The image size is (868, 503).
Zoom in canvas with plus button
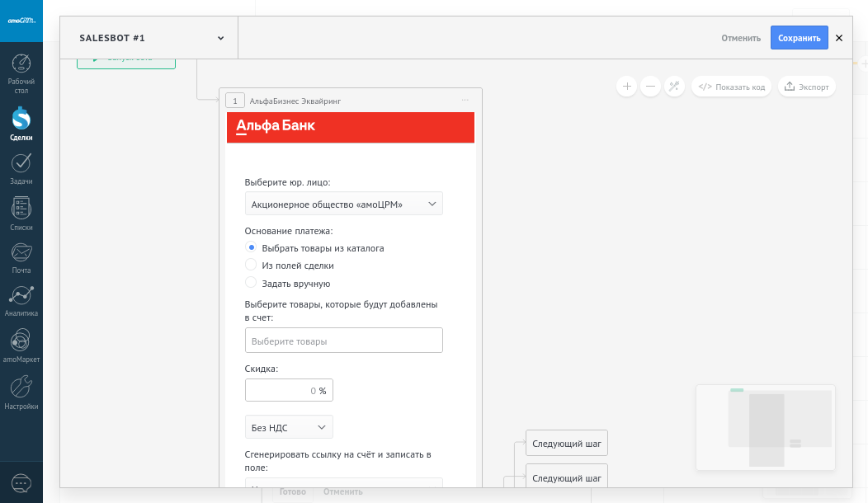(627, 87)
